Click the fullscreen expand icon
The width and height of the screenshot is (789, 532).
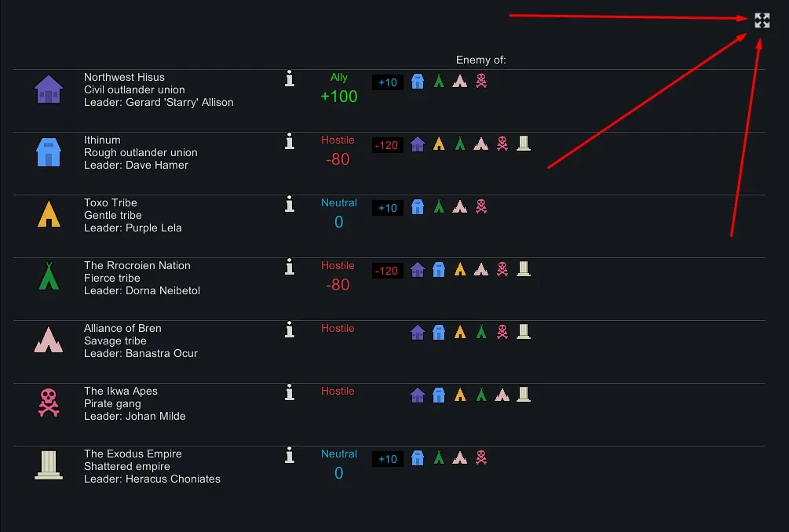click(762, 20)
